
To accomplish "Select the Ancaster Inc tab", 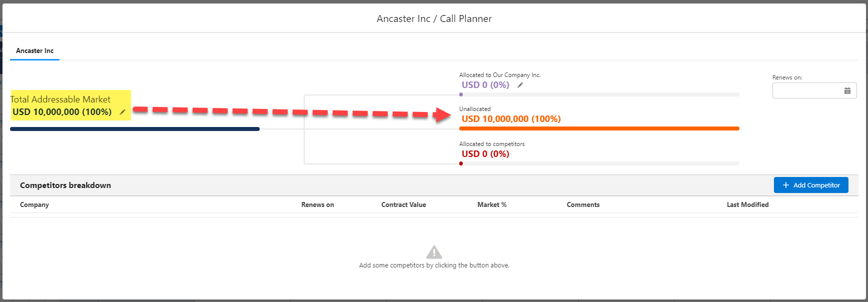I will click(x=35, y=50).
